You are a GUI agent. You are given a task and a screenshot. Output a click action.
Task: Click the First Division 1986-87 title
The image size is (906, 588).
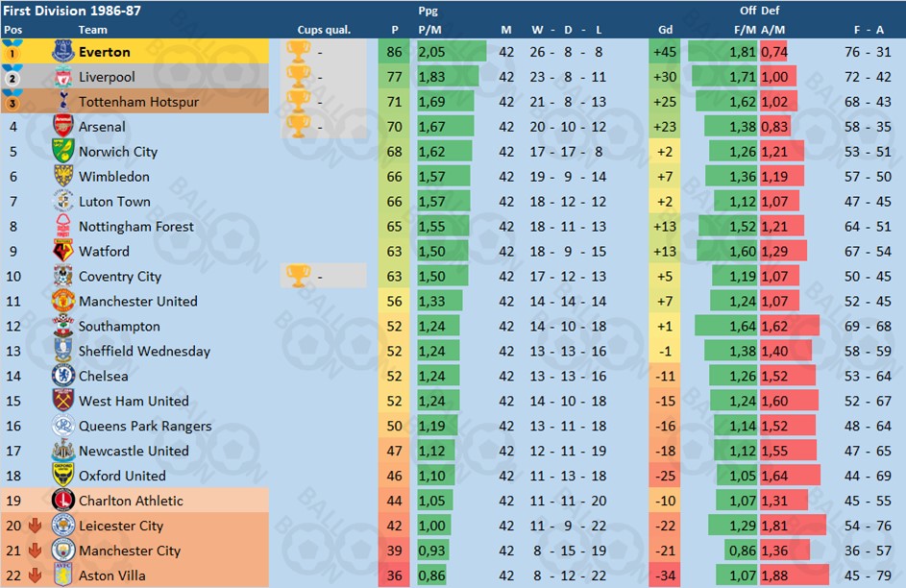[72, 11]
